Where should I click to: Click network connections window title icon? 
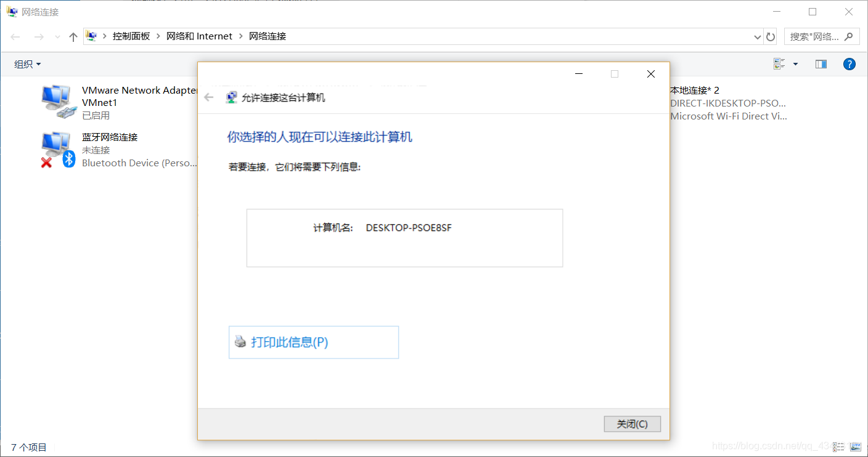click(x=12, y=12)
